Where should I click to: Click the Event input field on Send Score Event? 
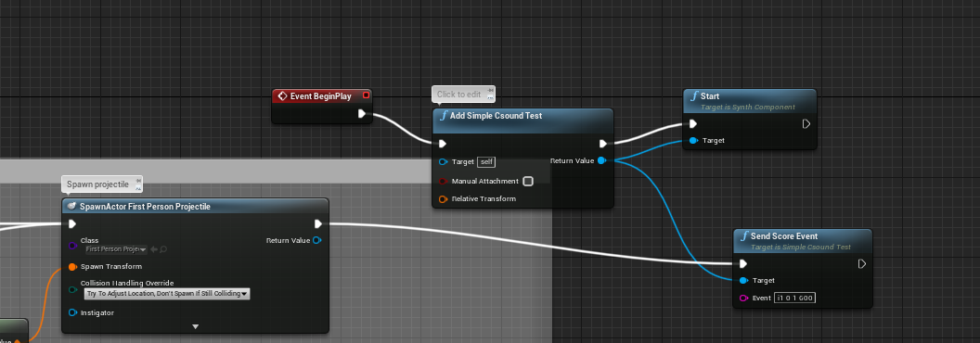coord(794,298)
